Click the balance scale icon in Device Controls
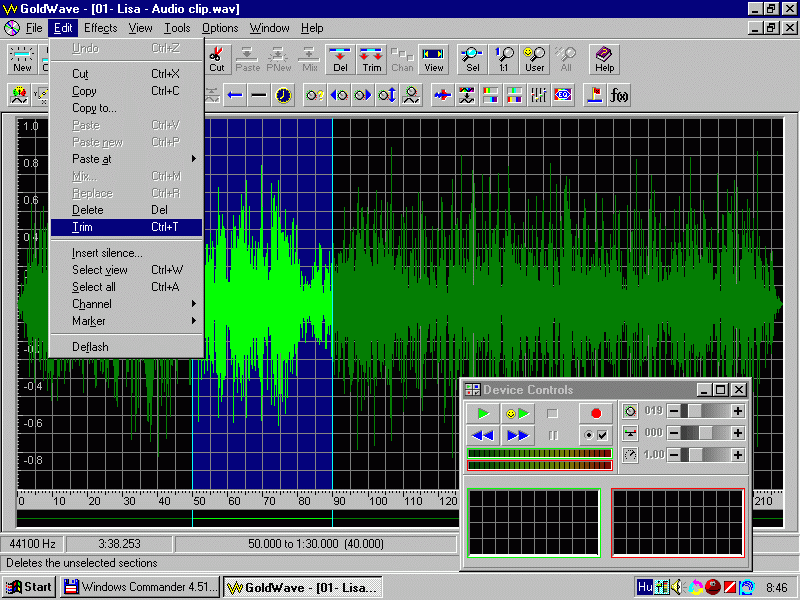The width and height of the screenshot is (800, 600). coord(630,433)
